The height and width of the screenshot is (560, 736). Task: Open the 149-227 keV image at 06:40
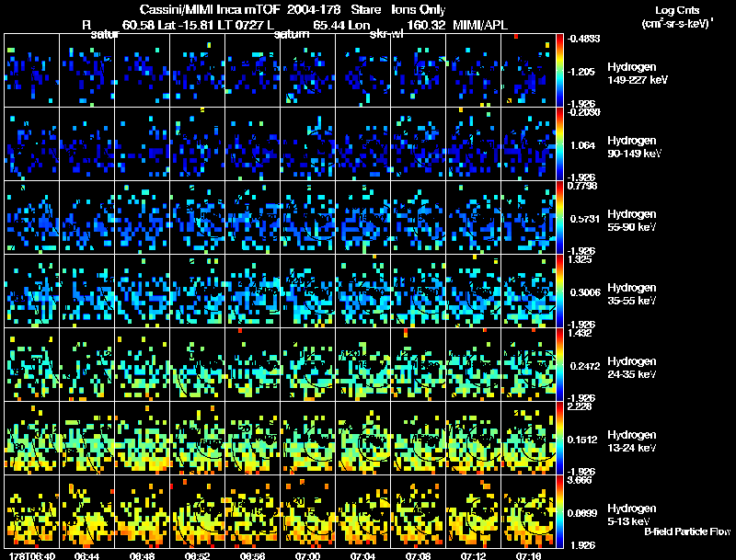pos(31,71)
